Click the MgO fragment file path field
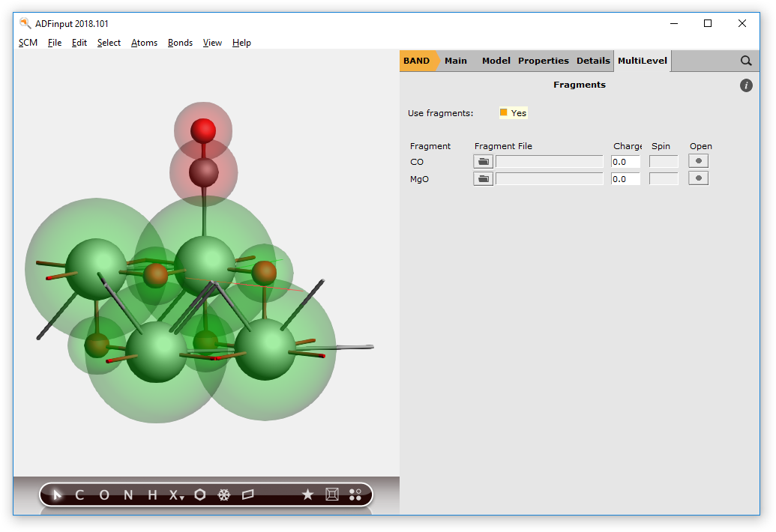The width and height of the screenshot is (776, 532). pos(550,179)
